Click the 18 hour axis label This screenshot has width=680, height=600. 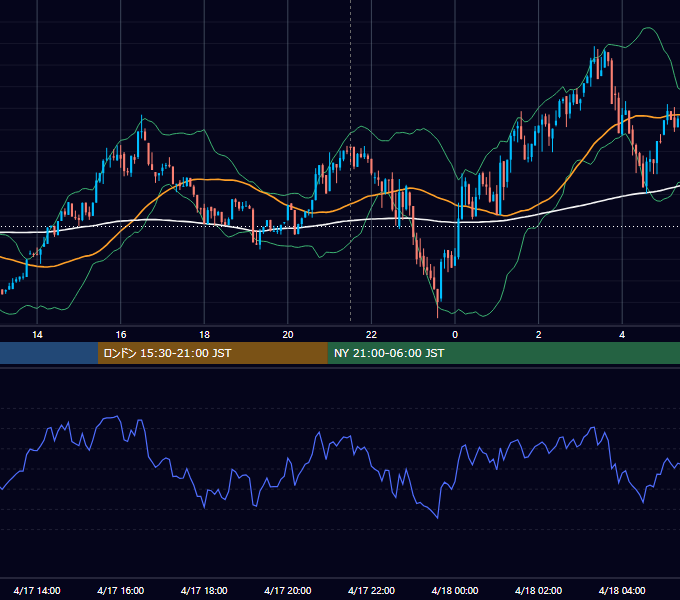204,335
